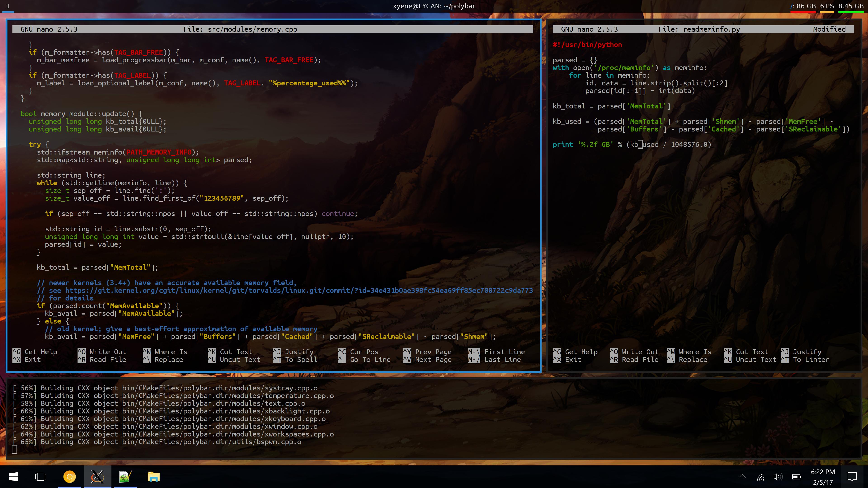Check the battery status tray icon
The image size is (868, 488).
coord(796,477)
